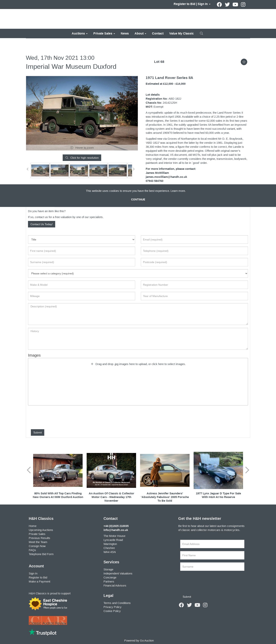Submit the valuation form
Viewport: 276px width, 644px height.
pyautogui.click(x=38, y=432)
